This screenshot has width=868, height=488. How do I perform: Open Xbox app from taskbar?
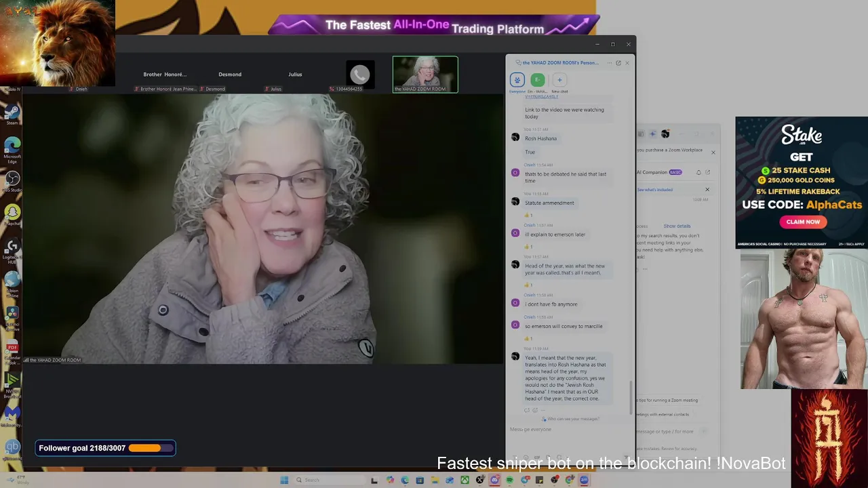(465, 480)
